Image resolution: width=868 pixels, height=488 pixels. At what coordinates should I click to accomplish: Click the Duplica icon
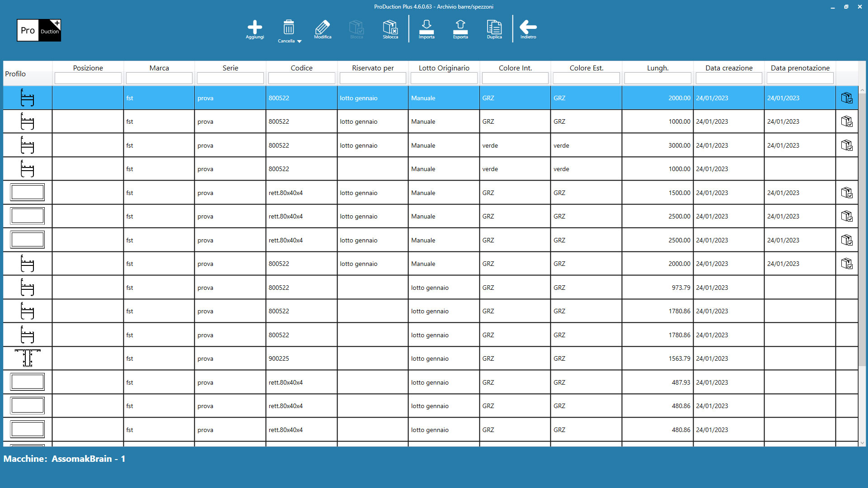pyautogui.click(x=494, y=28)
